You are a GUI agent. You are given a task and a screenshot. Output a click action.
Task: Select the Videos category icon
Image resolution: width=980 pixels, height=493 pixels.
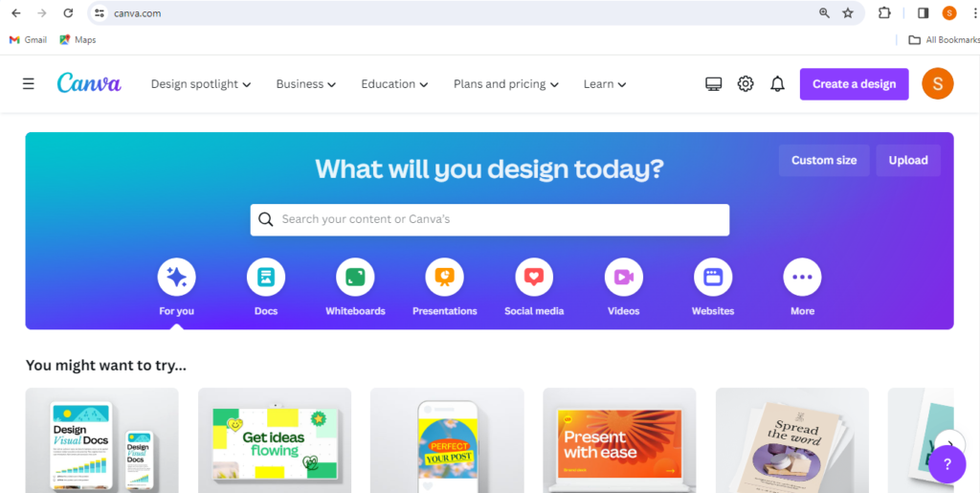pyautogui.click(x=623, y=277)
